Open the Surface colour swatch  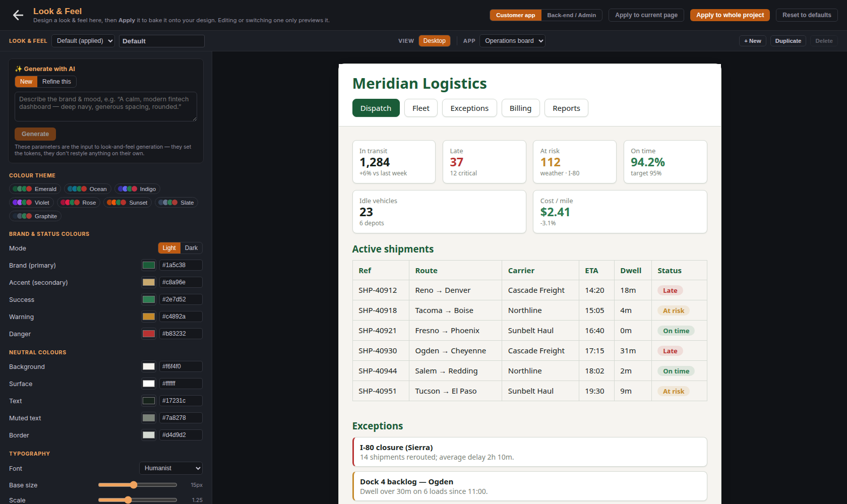[149, 384]
